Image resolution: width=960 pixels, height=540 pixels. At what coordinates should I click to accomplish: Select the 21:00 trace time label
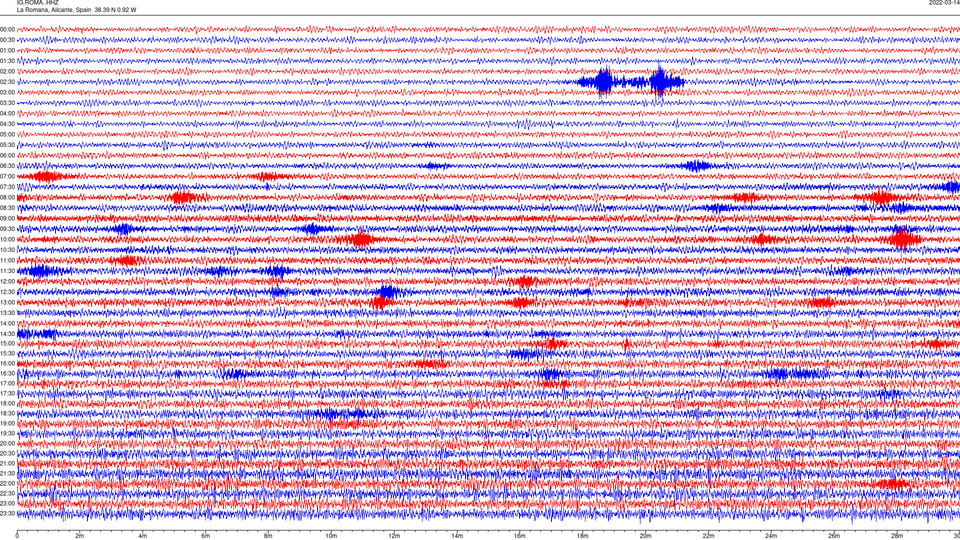7,463
